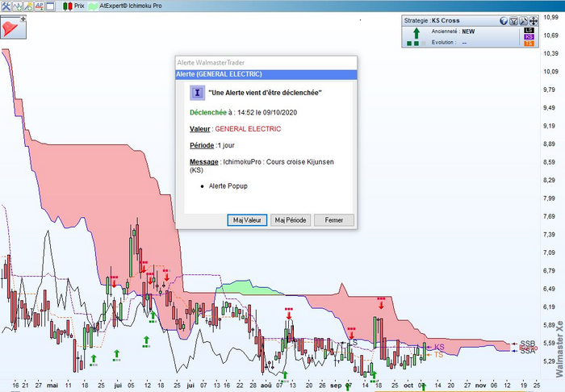
Task: Click the add indicator wave icon
Action: point(17,6)
